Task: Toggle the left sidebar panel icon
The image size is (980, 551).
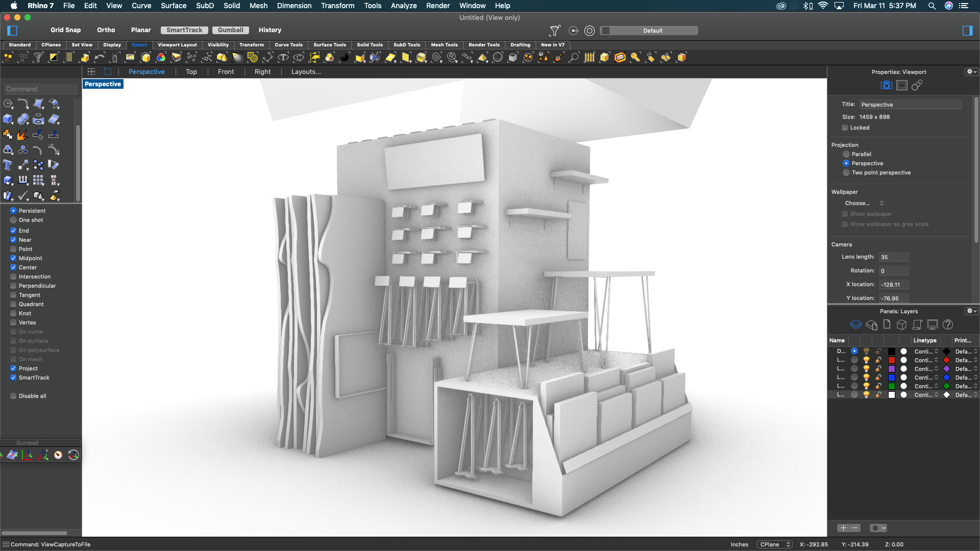Action: pos(12,31)
